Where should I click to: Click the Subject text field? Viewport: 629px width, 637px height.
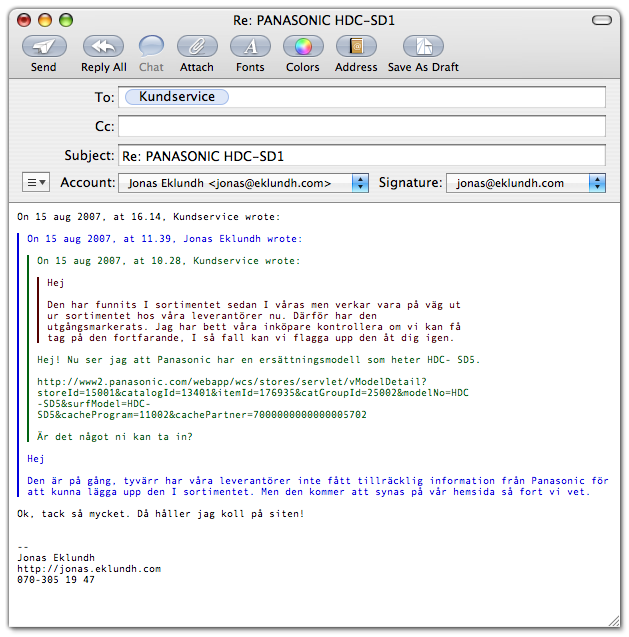coord(361,156)
